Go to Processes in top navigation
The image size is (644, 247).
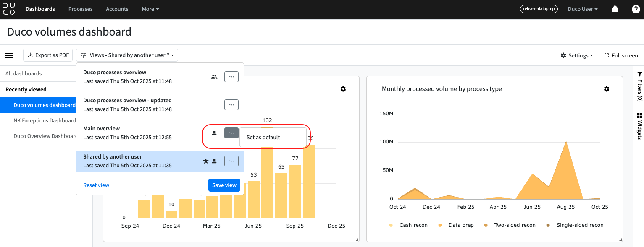point(81,9)
